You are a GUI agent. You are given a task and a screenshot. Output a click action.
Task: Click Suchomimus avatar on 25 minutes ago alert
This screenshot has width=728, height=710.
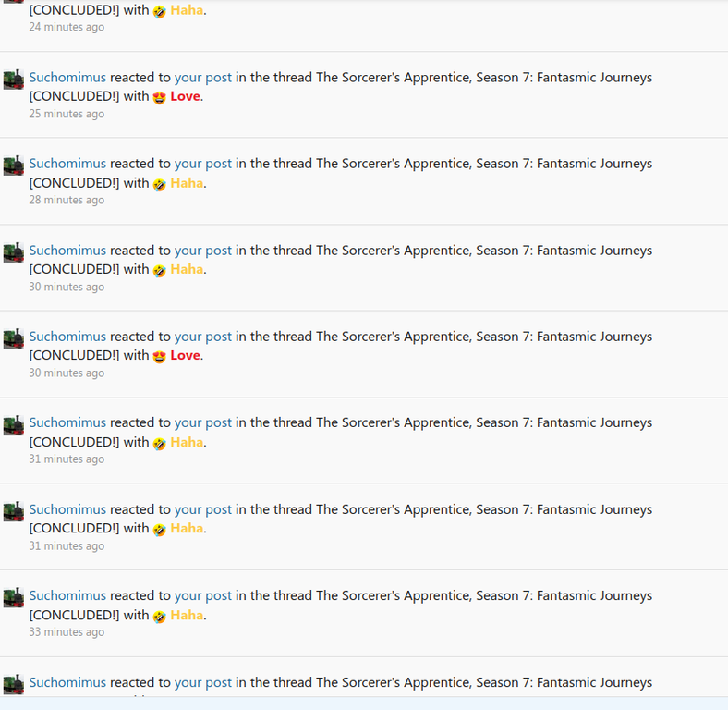click(14, 80)
